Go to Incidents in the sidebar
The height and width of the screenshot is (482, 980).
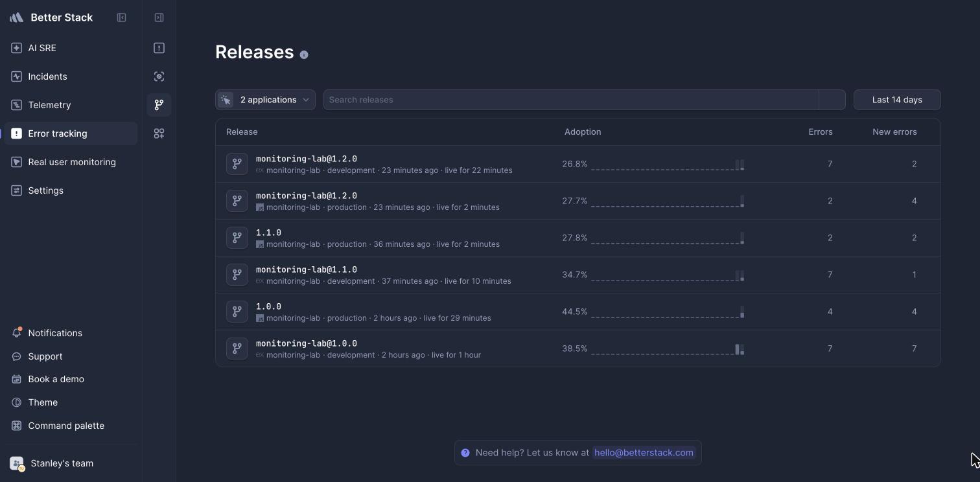tap(71, 76)
